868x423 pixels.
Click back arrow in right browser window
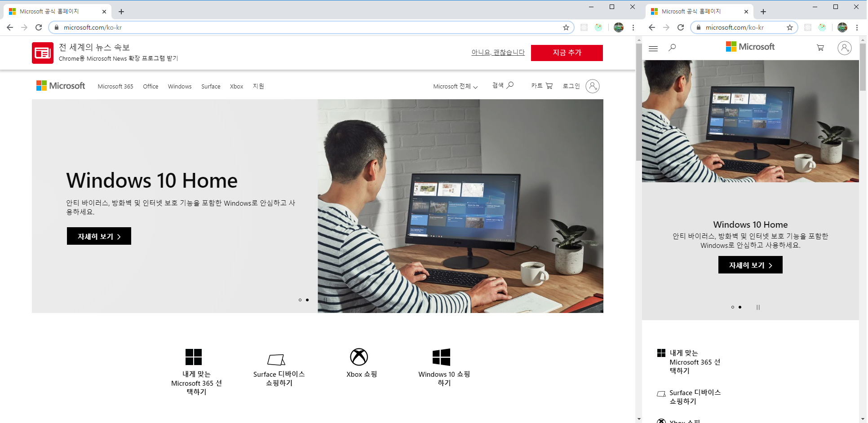(652, 27)
